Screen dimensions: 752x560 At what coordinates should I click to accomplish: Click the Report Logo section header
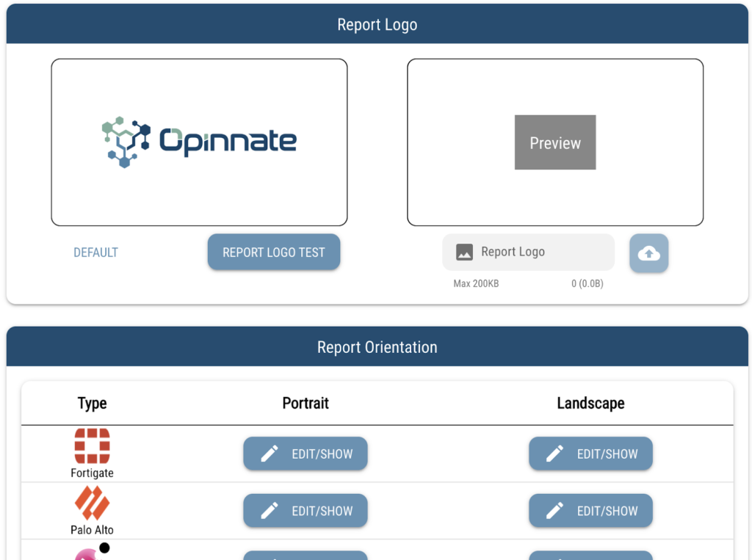tap(377, 24)
